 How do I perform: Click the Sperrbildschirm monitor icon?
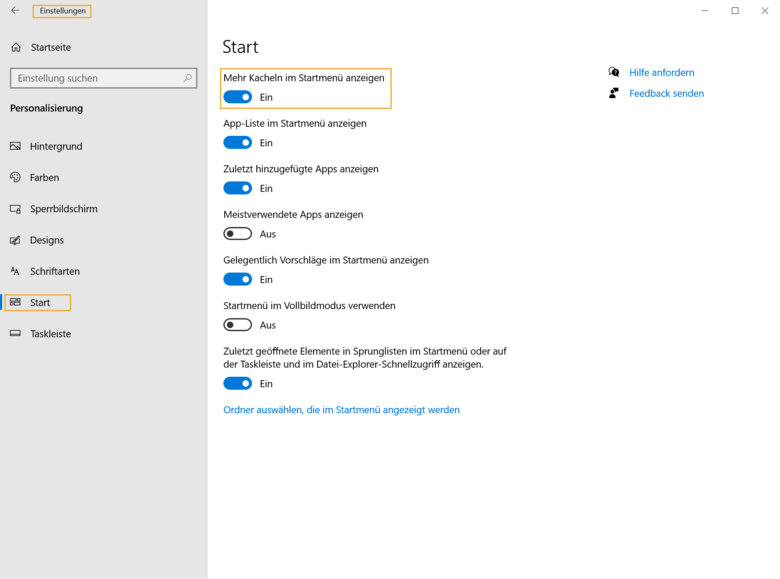[x=15, y=209]
